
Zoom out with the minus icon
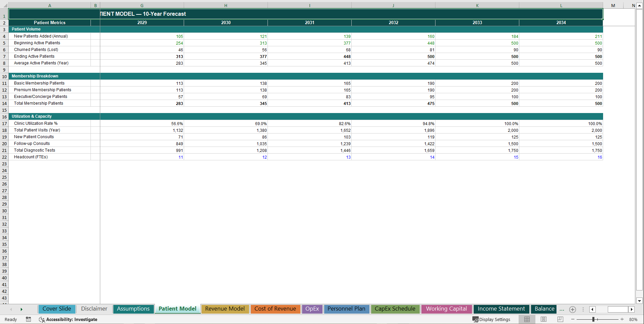click(573, 319)
